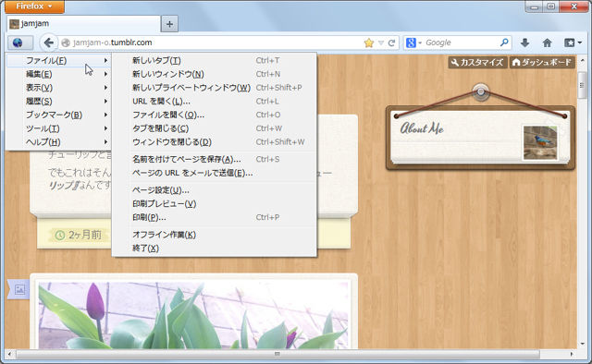Choose 終了(X) to quit
Image resolution: width=592 pixels, height=364 pixels.
click(214, 249)
